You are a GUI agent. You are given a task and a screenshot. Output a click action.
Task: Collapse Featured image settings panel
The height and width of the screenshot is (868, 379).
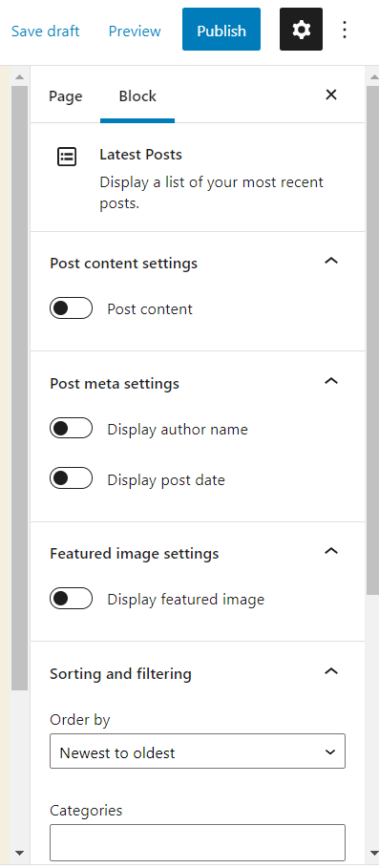(x=331, y=551)
